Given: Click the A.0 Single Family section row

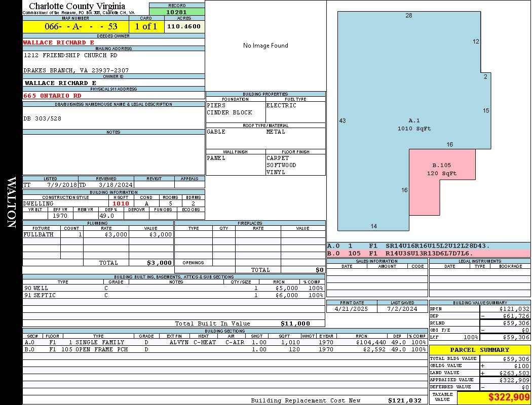Looking at the screenshot, I should point(225,342).
